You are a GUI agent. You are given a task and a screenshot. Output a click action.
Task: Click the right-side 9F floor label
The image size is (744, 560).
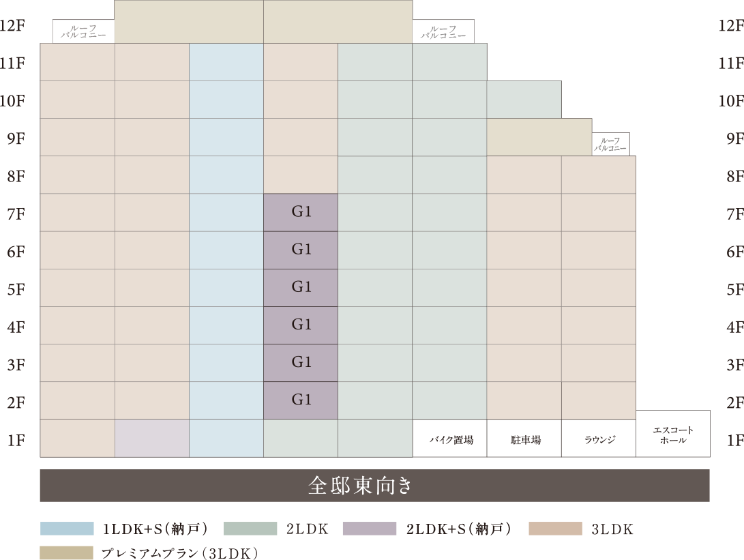tap(735, 138)
